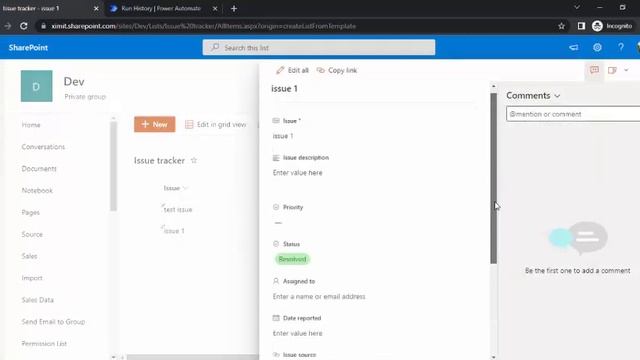This screenshot has height=360, width=640.
Task: Select the test issue list row
Action: [178, 209]
